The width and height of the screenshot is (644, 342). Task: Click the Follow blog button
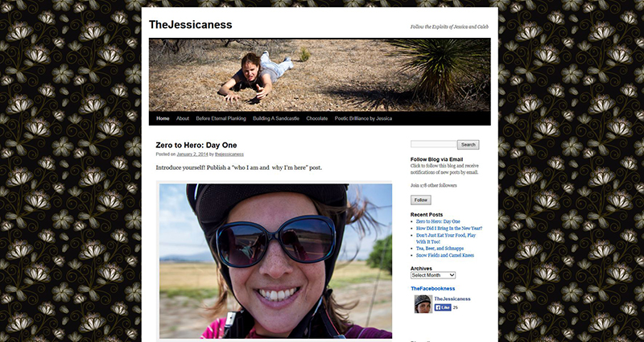(420, 200)
